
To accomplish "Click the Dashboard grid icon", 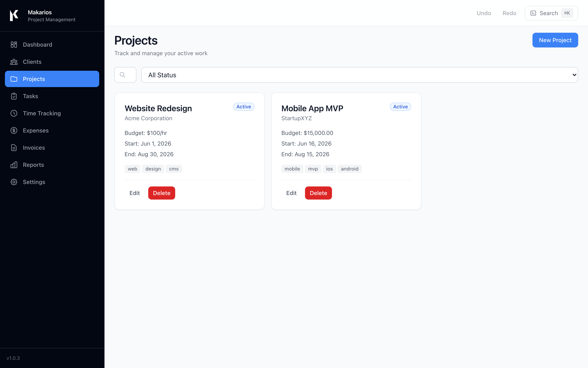I will pyautogui.click(x=14, y=45).
